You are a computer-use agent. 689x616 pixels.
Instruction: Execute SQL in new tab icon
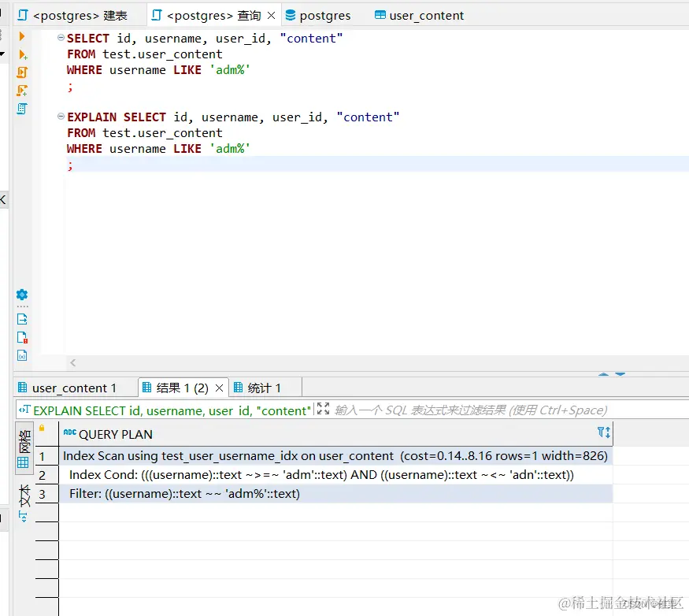(22, 54)
